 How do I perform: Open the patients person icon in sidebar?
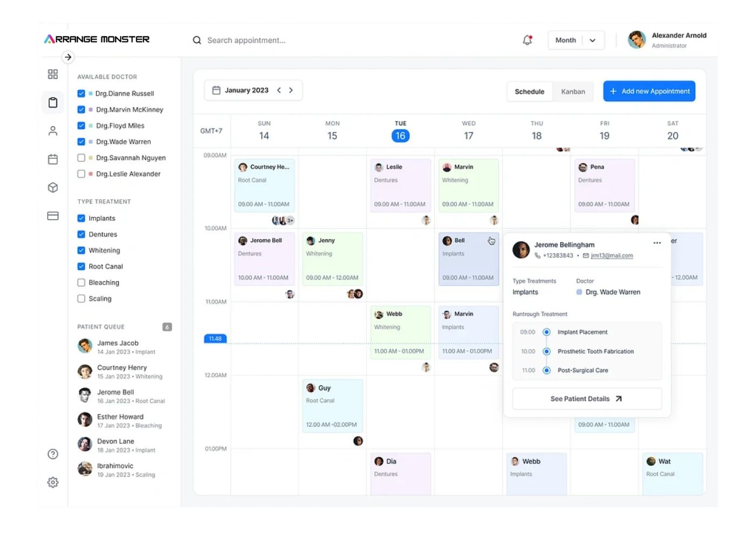(53, 131)
